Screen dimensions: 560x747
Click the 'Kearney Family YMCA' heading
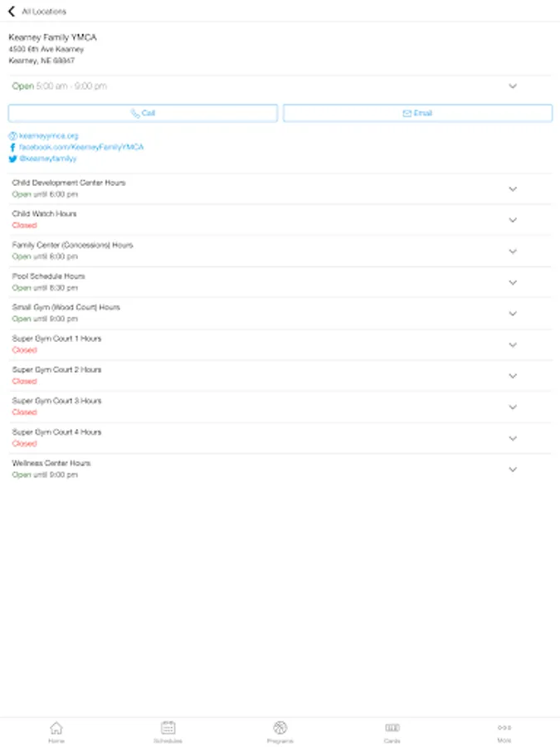52,37
